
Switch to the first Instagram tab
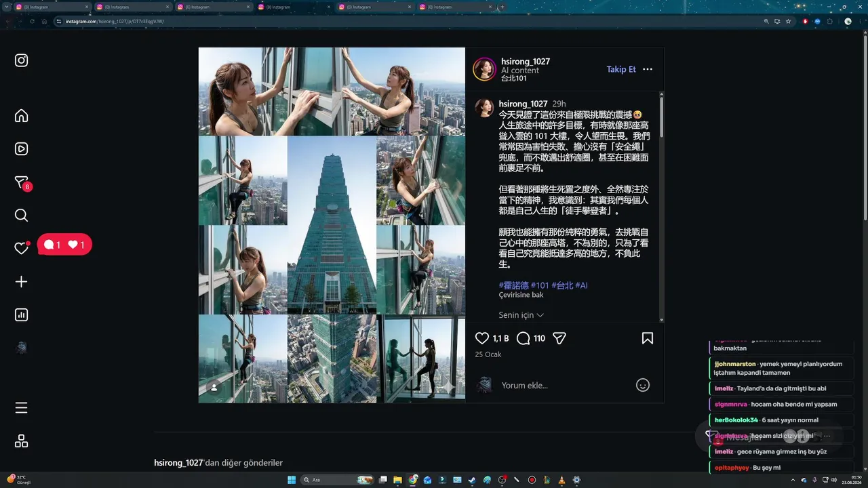pos(54,7)
